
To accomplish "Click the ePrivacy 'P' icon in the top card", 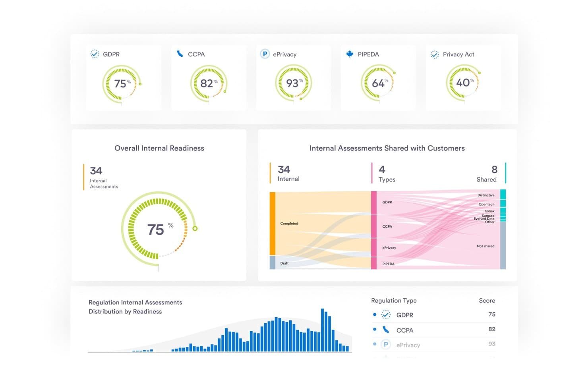I will [x=265, y=54].
